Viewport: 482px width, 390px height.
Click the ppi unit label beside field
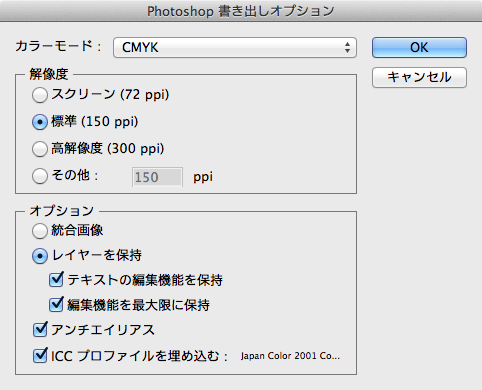coord(203,177)
